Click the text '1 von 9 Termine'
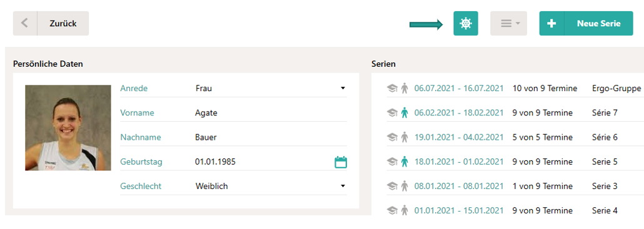644x229 pixels. point(543,187)
